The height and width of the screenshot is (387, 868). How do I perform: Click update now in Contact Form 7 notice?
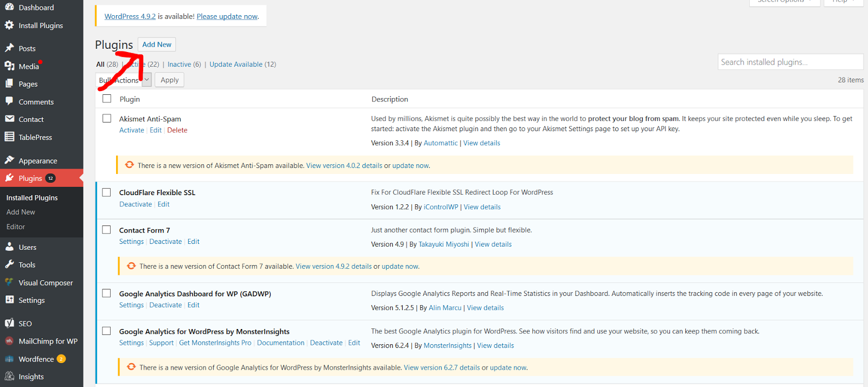[400, 267]
